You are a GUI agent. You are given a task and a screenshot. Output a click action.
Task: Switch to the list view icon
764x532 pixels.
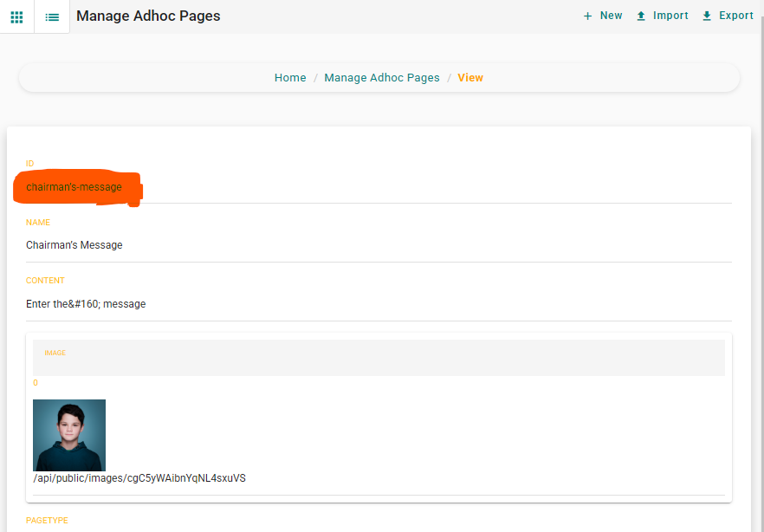point(52,17)
